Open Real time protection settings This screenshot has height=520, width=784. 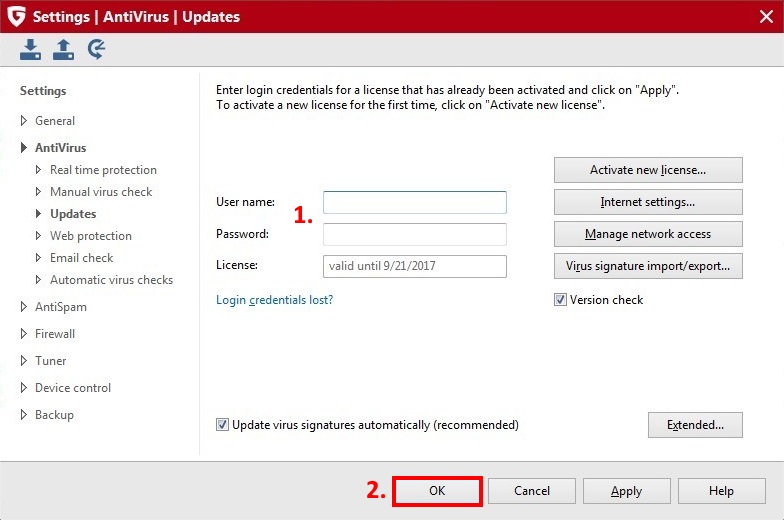(104, 170)
